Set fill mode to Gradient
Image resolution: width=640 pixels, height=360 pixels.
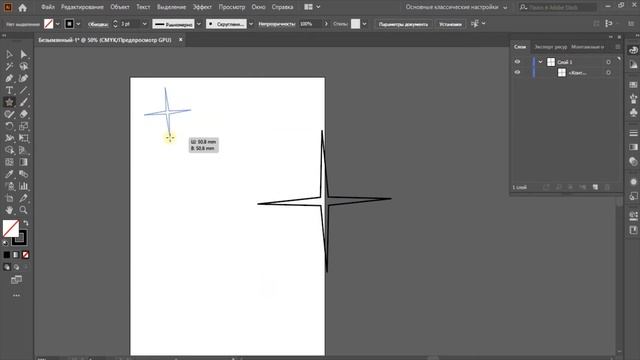coord(16,255)
